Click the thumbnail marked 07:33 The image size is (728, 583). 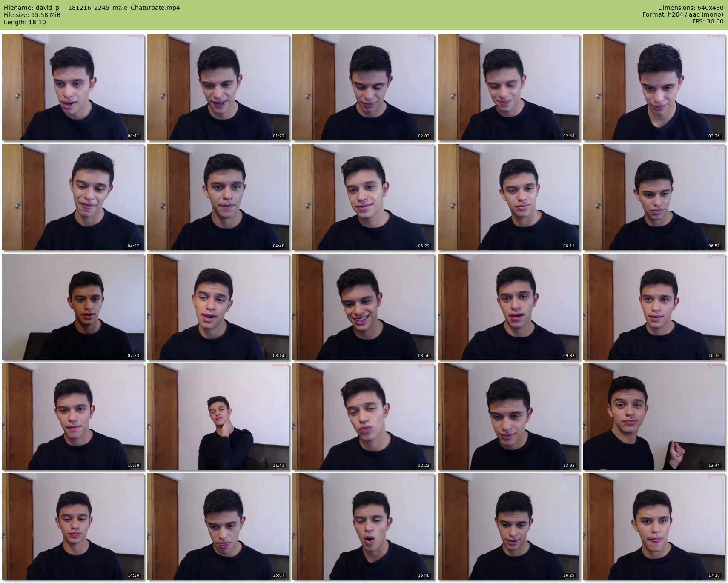coord(73,307)
